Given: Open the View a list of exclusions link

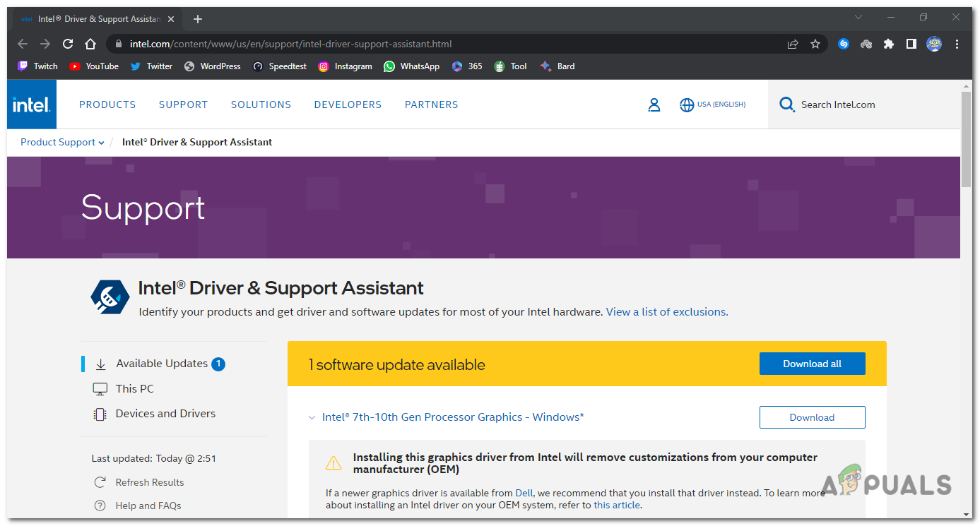Looking at the screenshot, I should tap(667, 311).
